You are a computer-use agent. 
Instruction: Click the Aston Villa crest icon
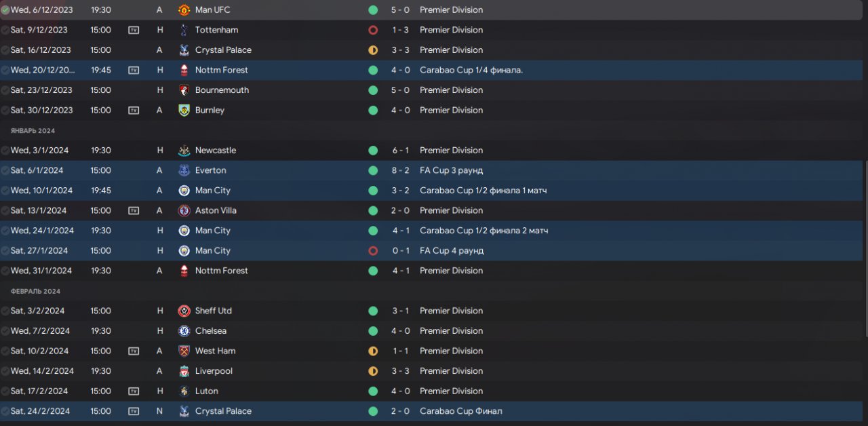(x=184, y=210)
